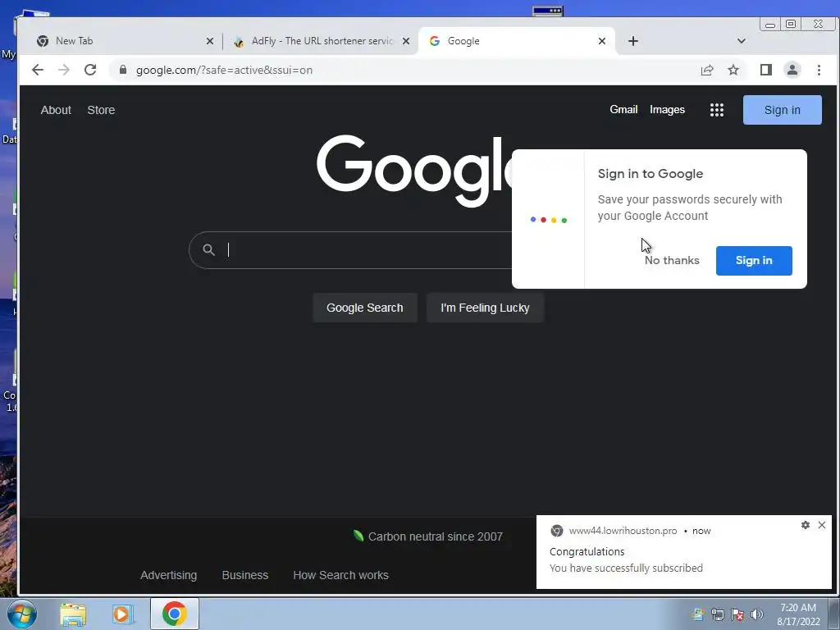Viewport: 840px width, 630px height.
Task: Click the Google Search button
Action: coord(365,308)
